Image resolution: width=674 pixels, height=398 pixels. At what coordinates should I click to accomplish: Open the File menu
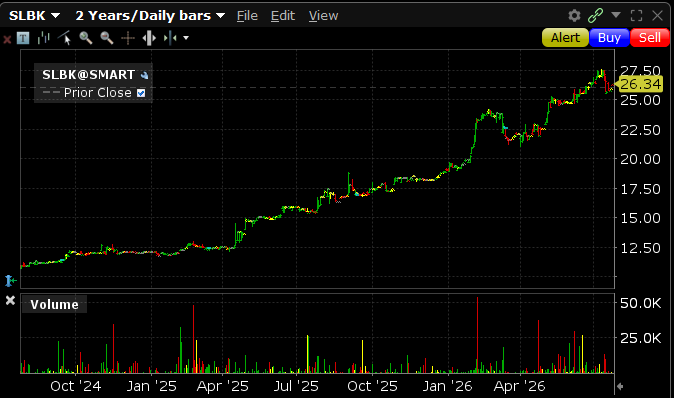click(247, 16)
